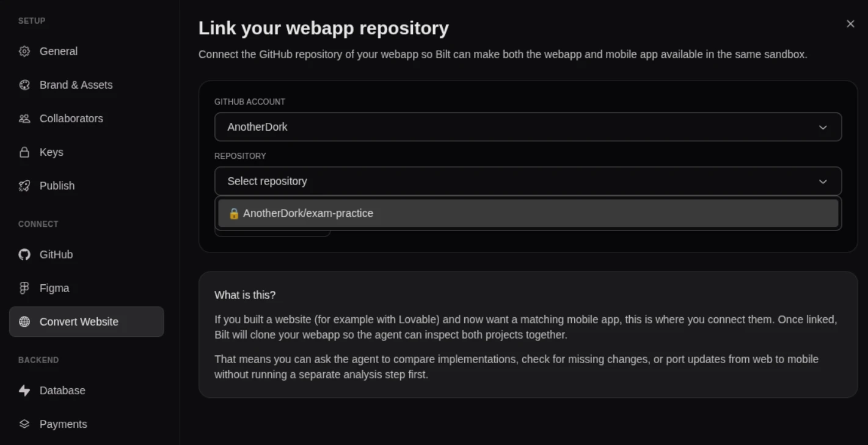Open the Keys section

point(87,152)
